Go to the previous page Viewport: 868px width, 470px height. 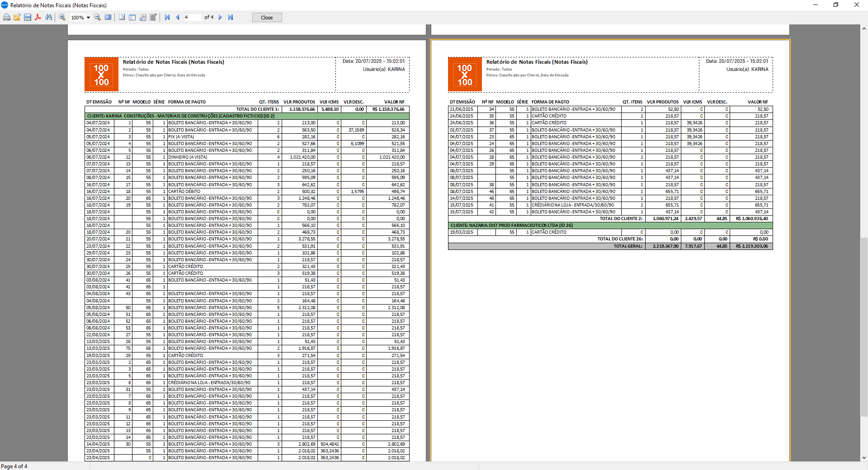(x=178, y=18)
